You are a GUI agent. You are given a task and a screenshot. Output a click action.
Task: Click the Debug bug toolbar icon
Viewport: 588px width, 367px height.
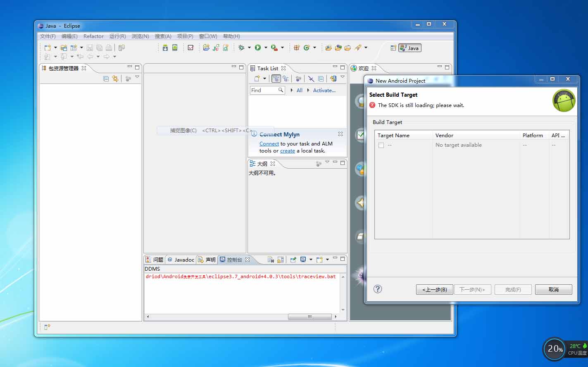(x=241, y=48)
